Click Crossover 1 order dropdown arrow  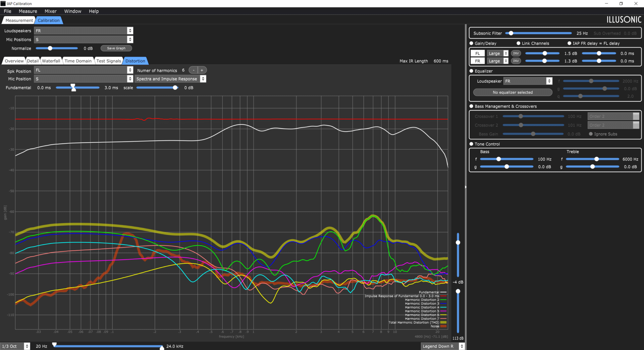point(636,116)
